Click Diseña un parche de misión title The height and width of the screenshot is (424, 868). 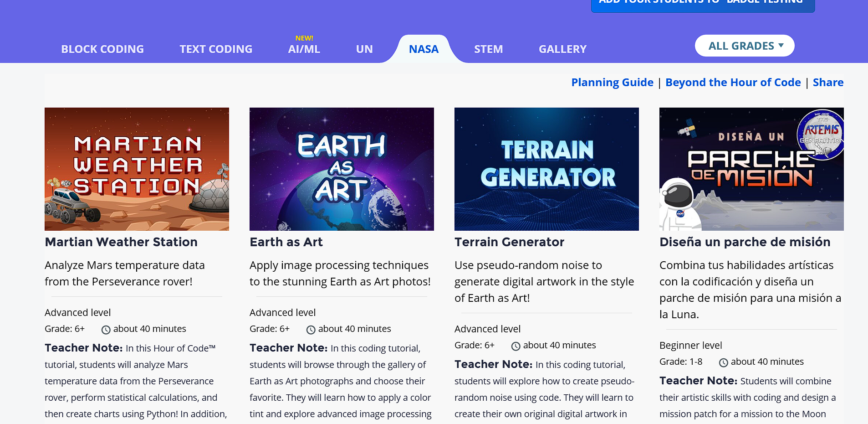[x=745, y=242]
